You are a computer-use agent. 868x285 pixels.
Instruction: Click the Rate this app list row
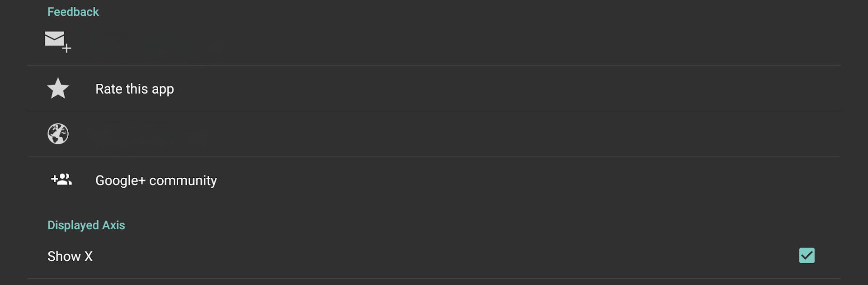coord(434,88)
